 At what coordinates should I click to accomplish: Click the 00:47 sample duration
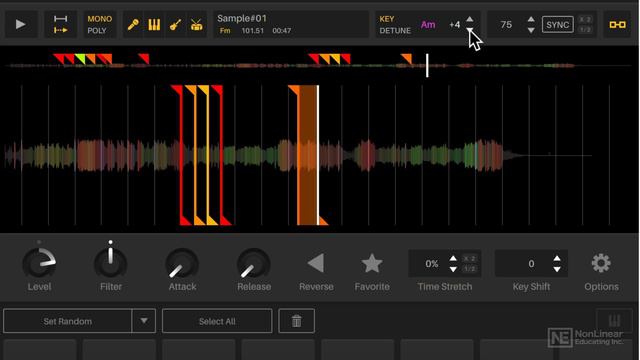click(x=282, y=31)
